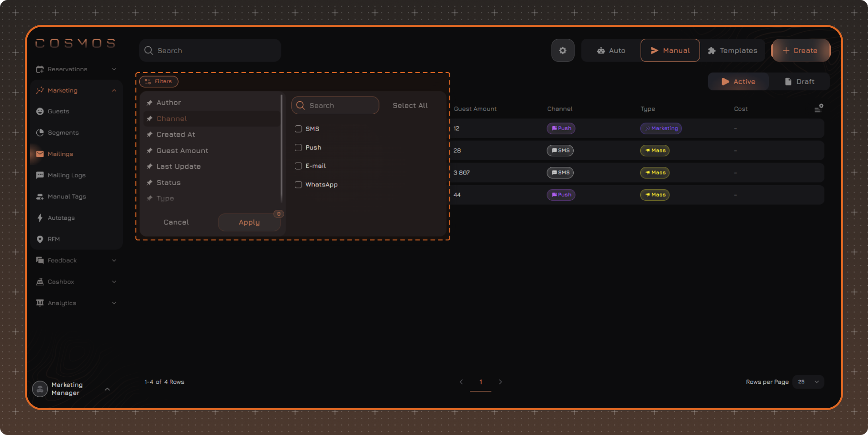Open Manual Tags page

pyautogui.click(x=67, y=196)
